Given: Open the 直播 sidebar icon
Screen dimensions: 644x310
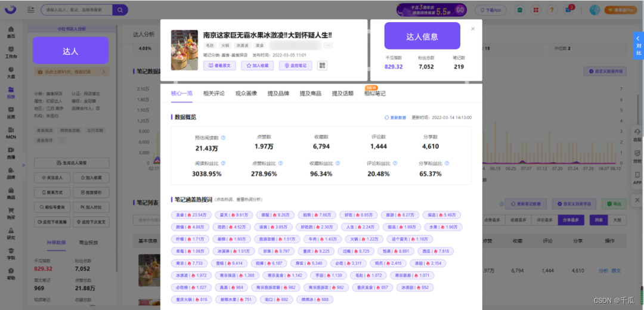Looking at the screenshot, I should click(x=11, y=153).
